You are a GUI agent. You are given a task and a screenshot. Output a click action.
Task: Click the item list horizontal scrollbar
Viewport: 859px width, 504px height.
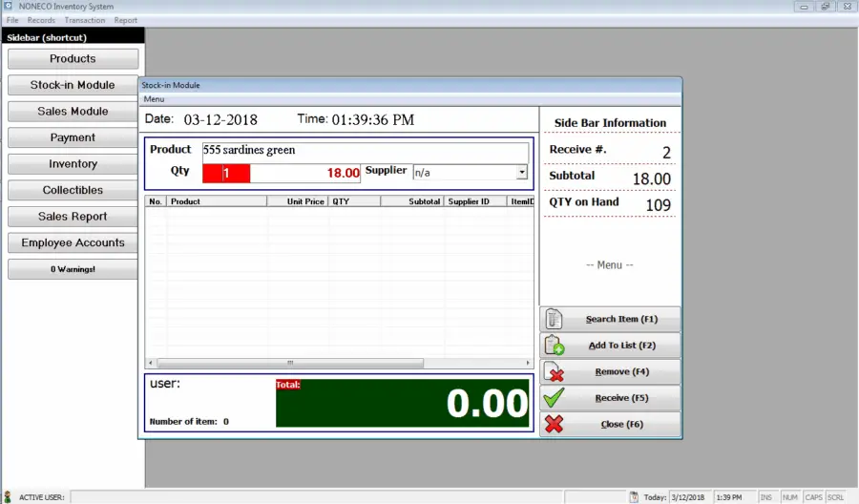339,363
